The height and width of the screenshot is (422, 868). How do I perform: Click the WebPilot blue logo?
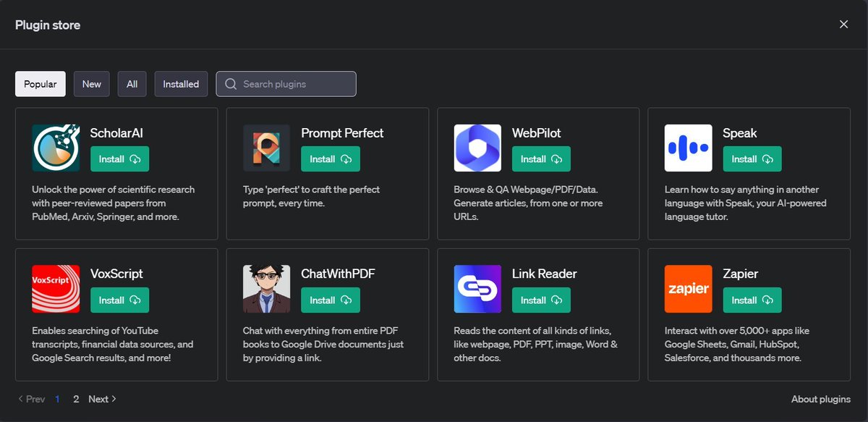(x=477, y=148)
